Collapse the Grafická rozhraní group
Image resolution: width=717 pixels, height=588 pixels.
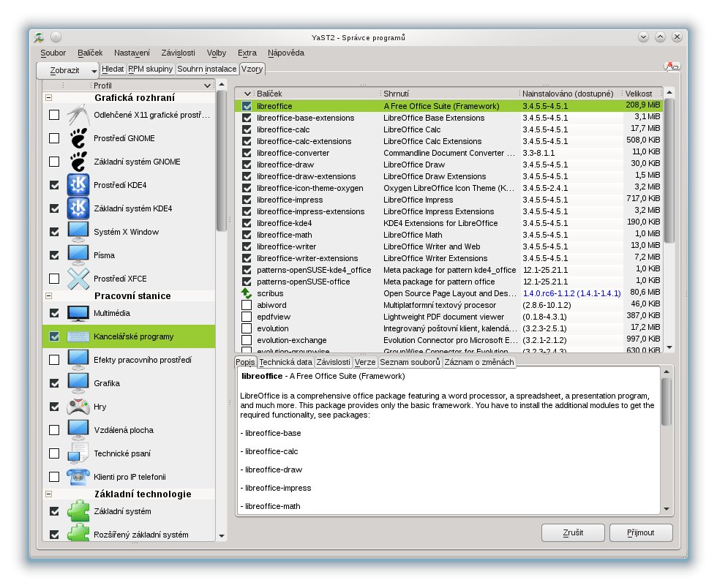(x=48, y=97)
